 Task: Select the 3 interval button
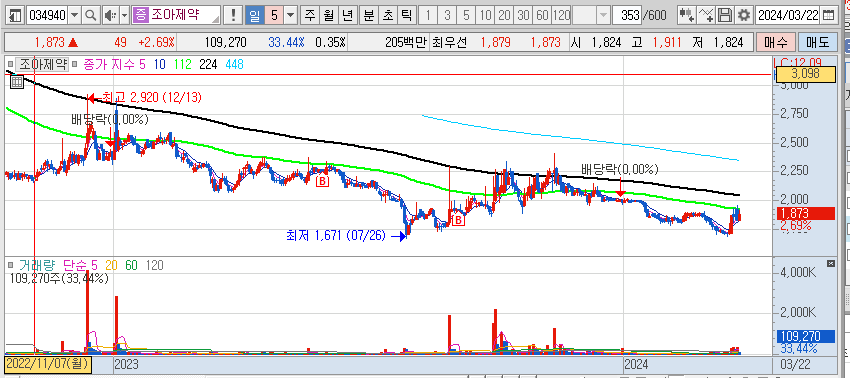point(447,15)
